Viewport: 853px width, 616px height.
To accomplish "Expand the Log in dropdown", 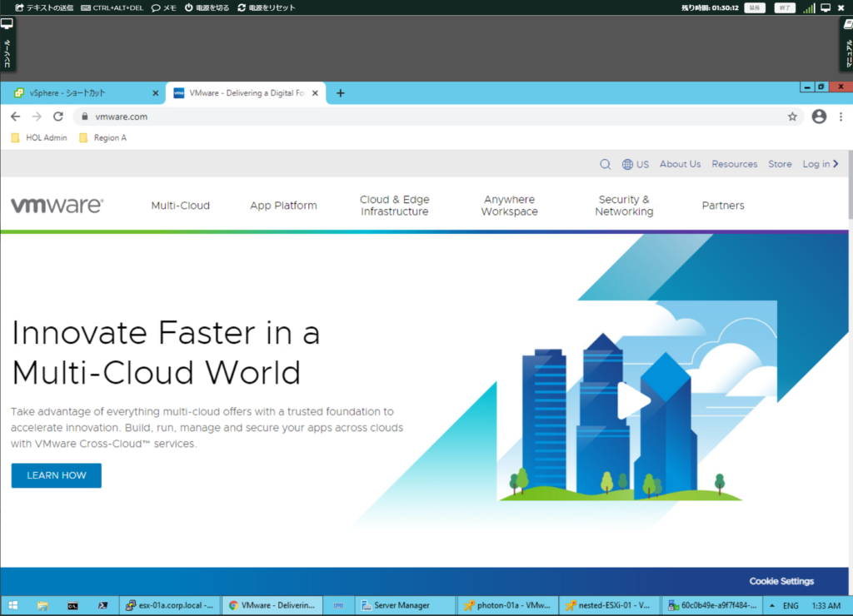I will click(x=821, y=164).
